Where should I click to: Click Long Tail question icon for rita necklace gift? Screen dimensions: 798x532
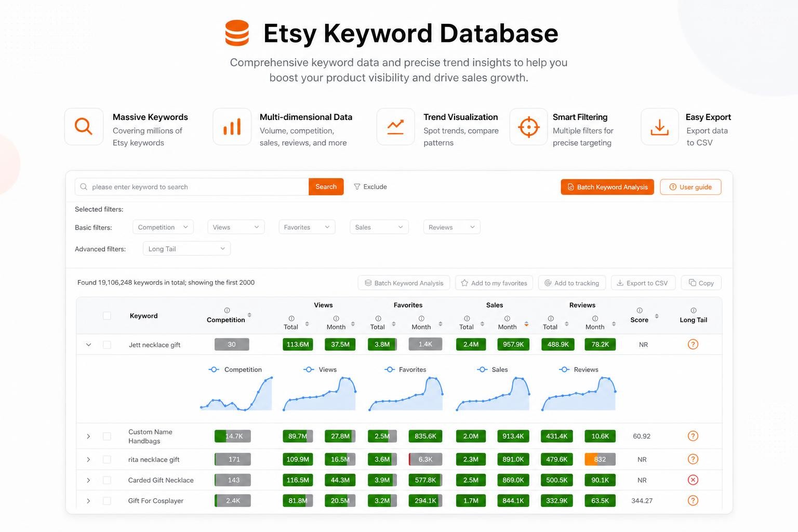(x=693, y=459)
